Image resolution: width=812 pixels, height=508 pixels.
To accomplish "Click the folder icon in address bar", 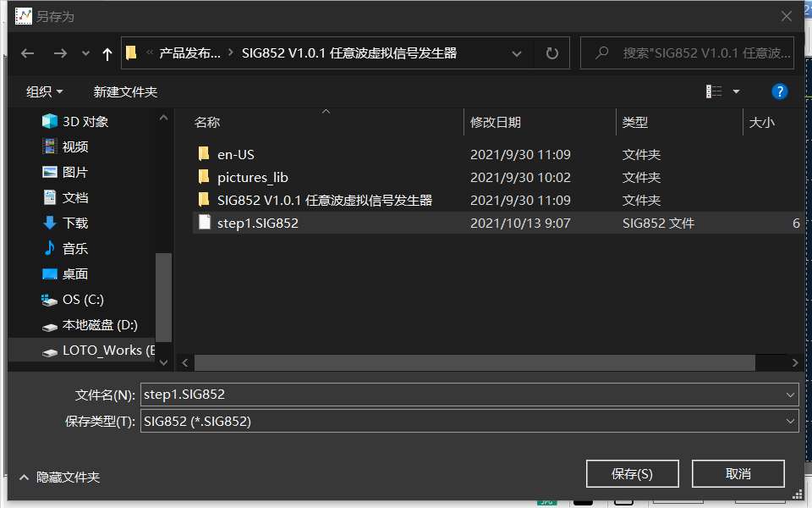I will [132, 52].
